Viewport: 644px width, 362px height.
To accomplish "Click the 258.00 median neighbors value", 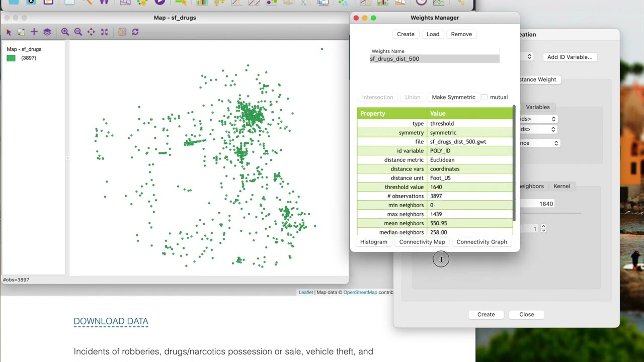I will point(470,232).
